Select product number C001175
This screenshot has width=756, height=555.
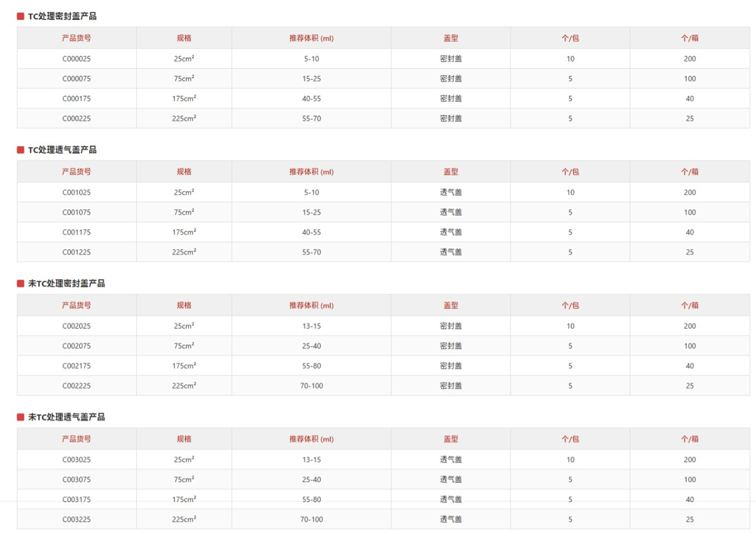pyautogui.click(x=77, y=232)
